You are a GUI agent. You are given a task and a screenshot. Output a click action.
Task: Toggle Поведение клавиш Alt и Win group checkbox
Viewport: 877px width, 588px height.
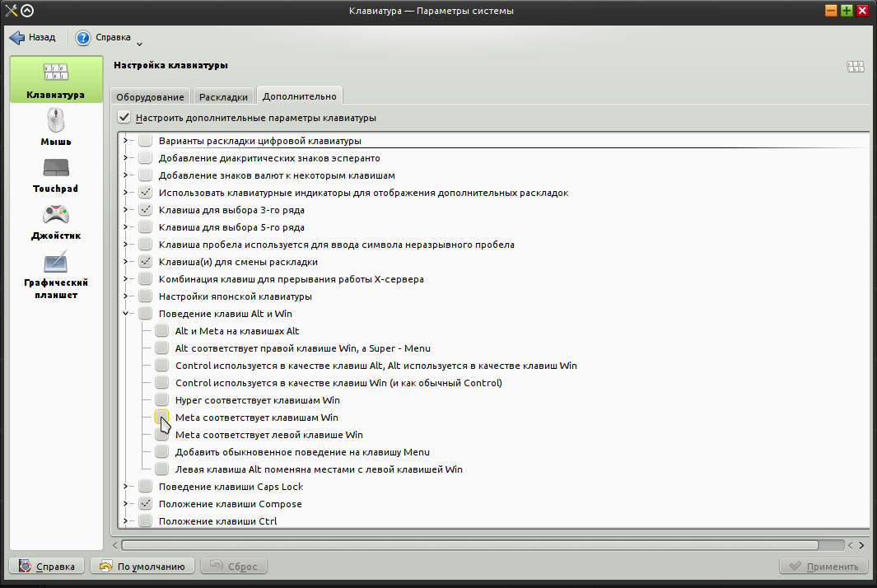pyautogui.click(x=146, y=313)
